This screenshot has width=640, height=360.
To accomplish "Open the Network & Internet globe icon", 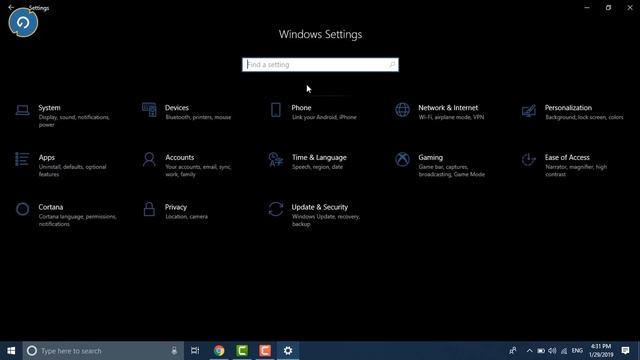I will tap(402, 110).
